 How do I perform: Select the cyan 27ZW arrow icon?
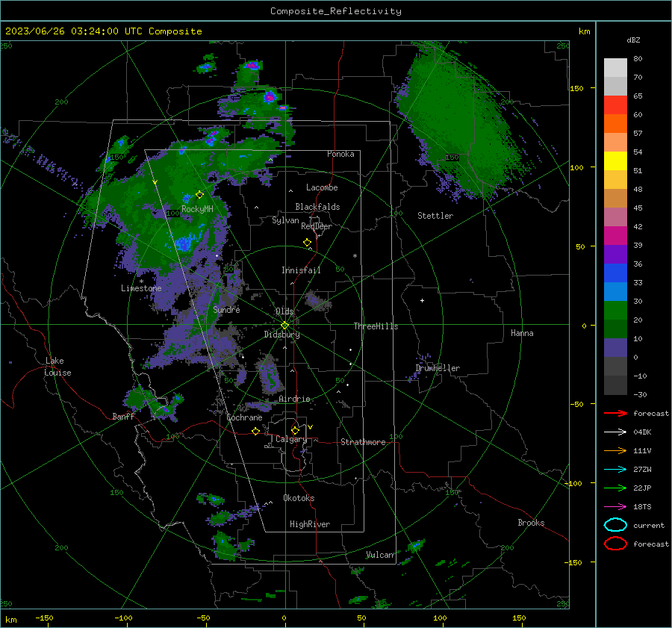[615, 470]
